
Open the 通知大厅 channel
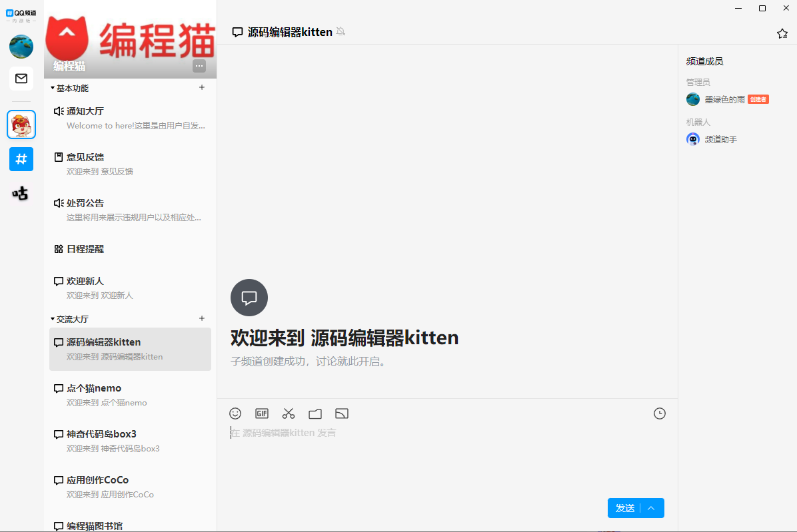tap(130, 119)
